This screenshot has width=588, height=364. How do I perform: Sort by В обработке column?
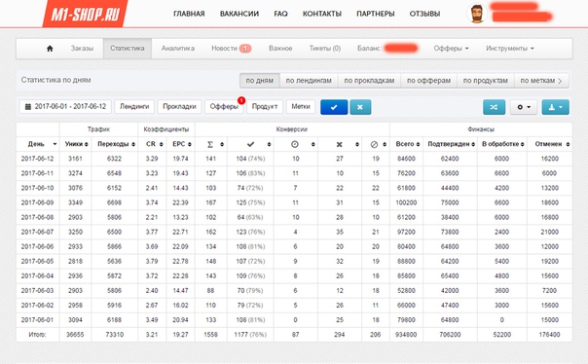pyautogui.click(x=502, y=144)
